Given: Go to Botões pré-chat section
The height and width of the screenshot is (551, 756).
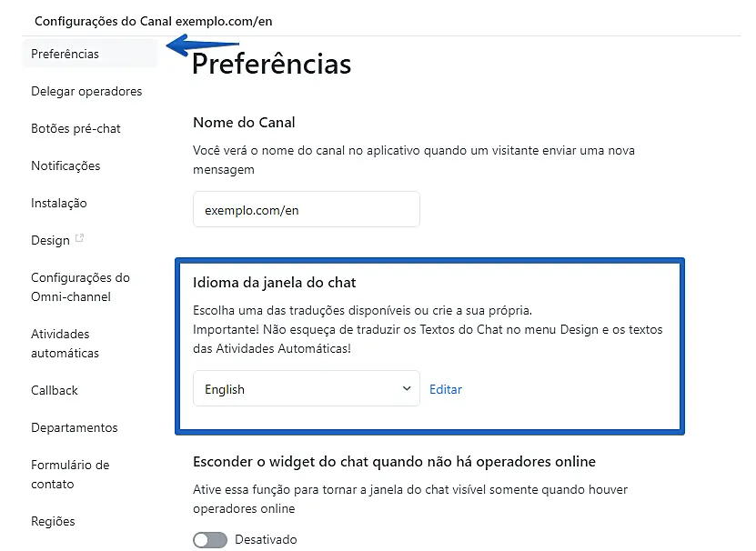Looking at the screenshot, I should (76, 128).
